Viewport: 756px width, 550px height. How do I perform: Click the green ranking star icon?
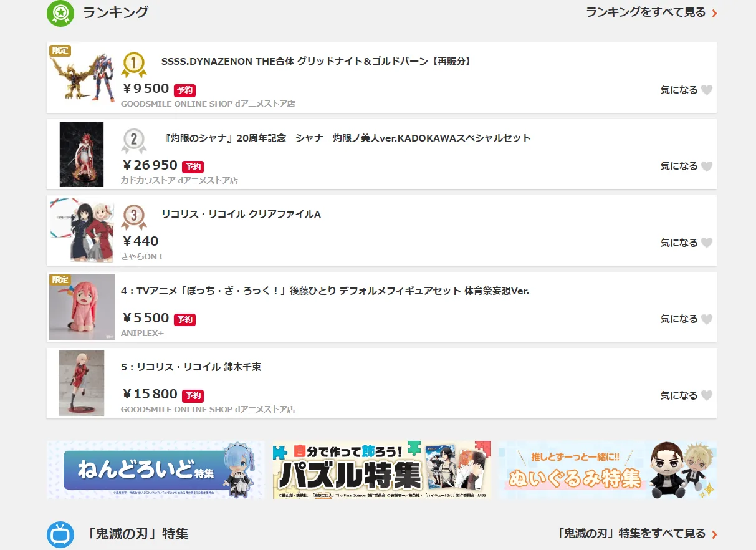pyautogui.click(x=60, y=12)
